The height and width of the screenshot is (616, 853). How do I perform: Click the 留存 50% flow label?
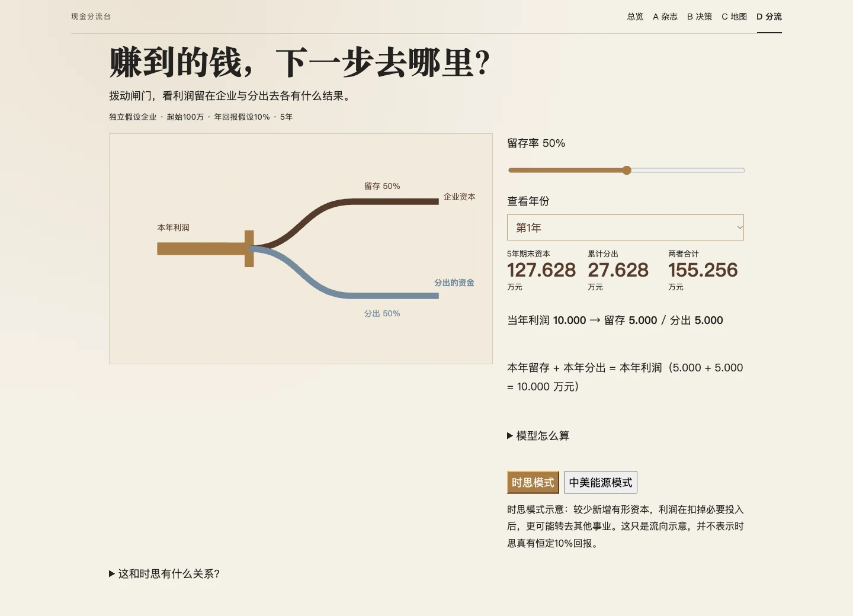(382, 186)
